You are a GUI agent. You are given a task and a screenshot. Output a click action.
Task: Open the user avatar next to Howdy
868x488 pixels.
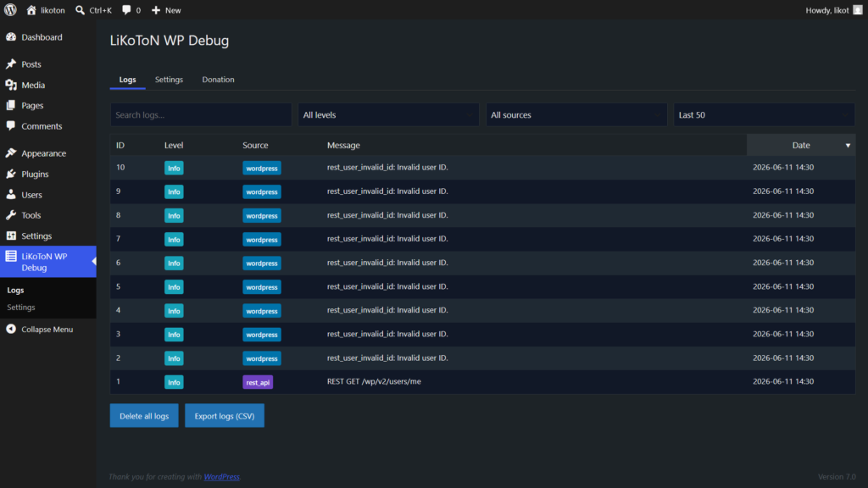[858, 10]
